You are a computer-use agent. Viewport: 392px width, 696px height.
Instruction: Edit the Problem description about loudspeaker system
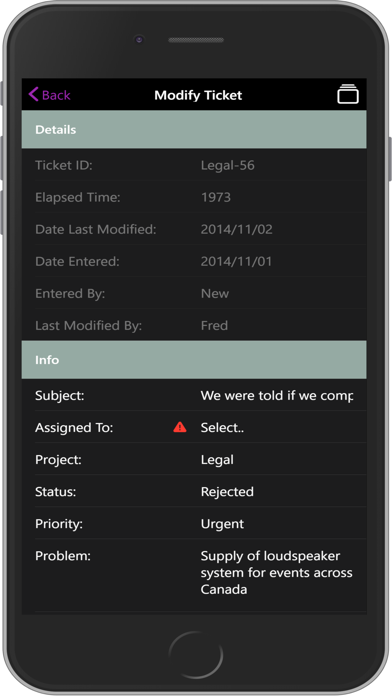[x=277, y=573]
